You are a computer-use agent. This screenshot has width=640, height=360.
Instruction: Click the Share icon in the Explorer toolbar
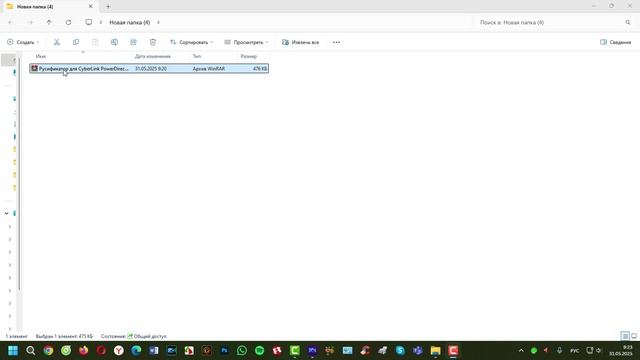[x=133, y=42]
